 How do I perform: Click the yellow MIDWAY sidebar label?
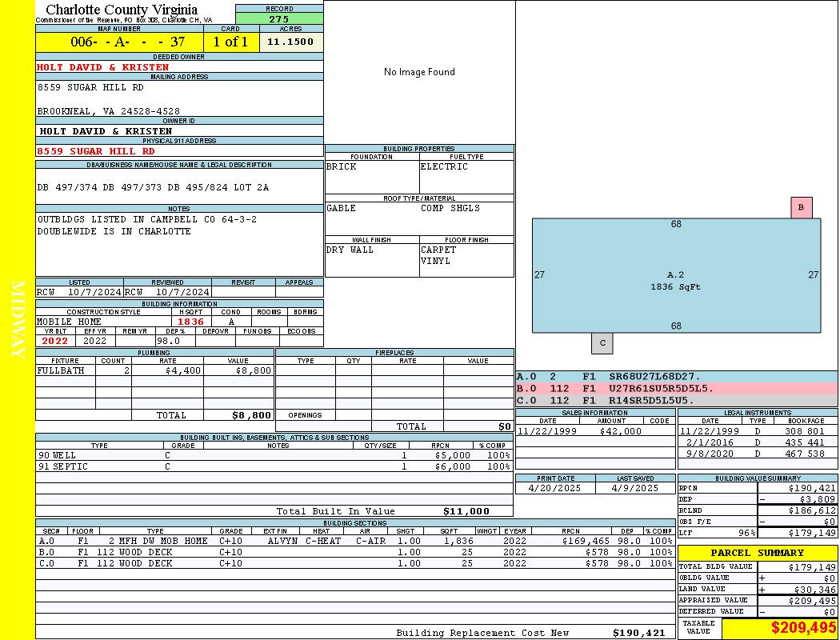pyautogui.click(x=18, y=320)
